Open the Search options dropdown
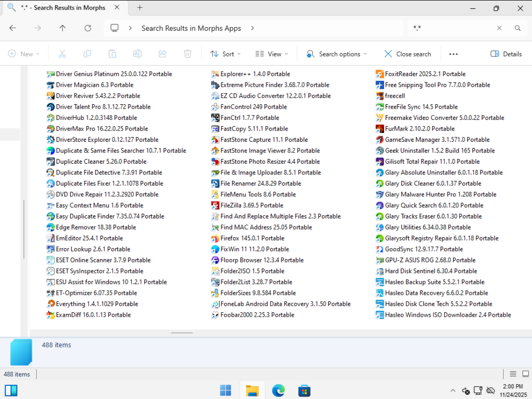Viewport: 532px width, 399px height. point(336,54)
